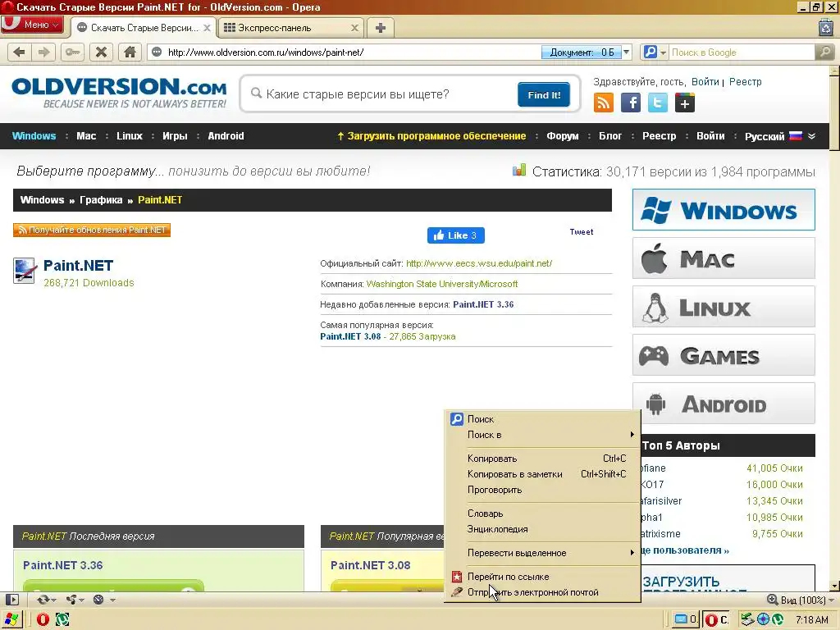The image size is (840, 630).
Task: Click the Windows Start button
Action: coord(11,619)
